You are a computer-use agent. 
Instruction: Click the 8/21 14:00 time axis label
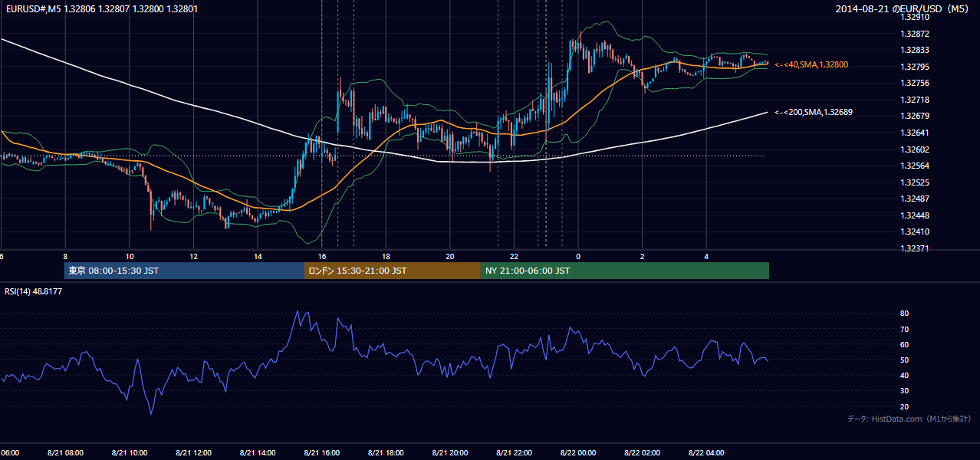258,452
